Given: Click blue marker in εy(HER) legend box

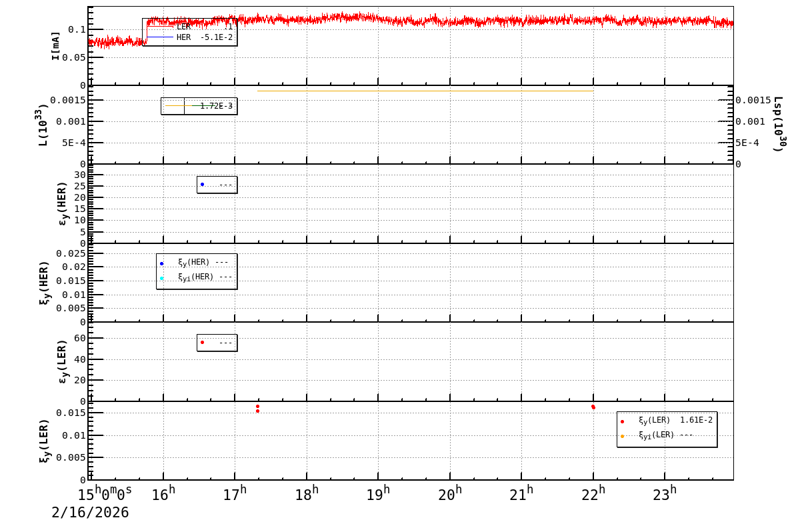Looking at the screenshot, I should click(202, 184).
